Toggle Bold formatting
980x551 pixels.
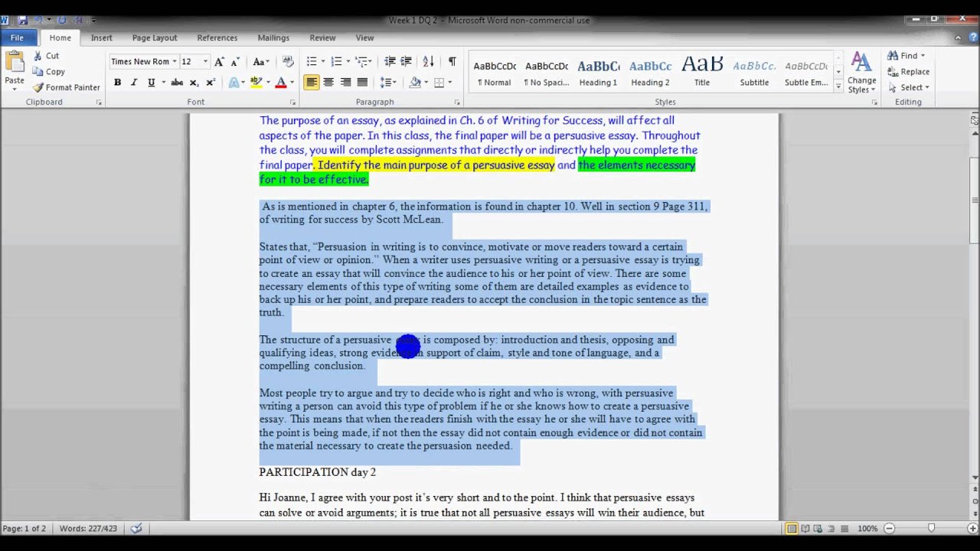pyautogui.click(x=117, y=83)
